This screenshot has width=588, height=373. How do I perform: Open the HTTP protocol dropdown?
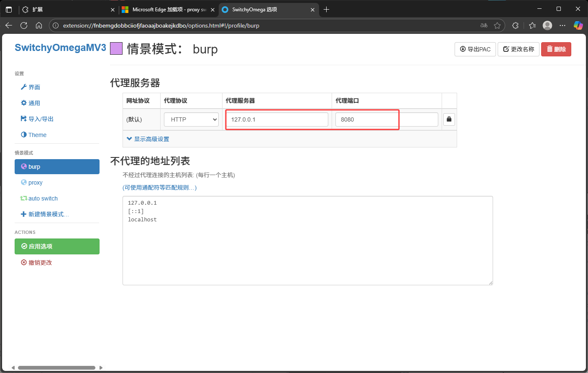191,119
